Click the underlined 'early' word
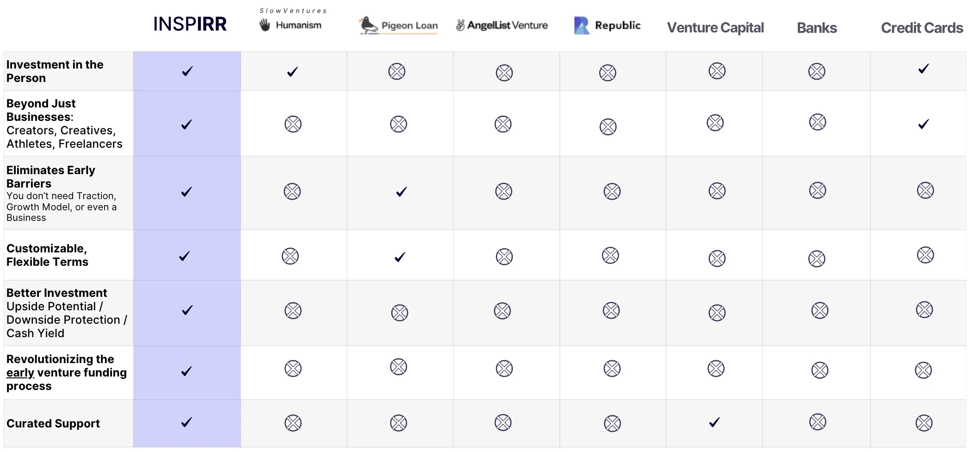 20,373
